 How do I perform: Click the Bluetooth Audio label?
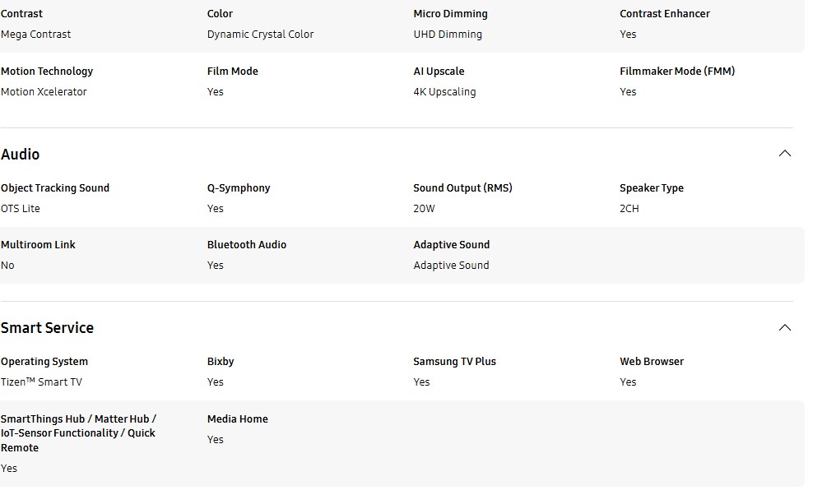(247, 244)
